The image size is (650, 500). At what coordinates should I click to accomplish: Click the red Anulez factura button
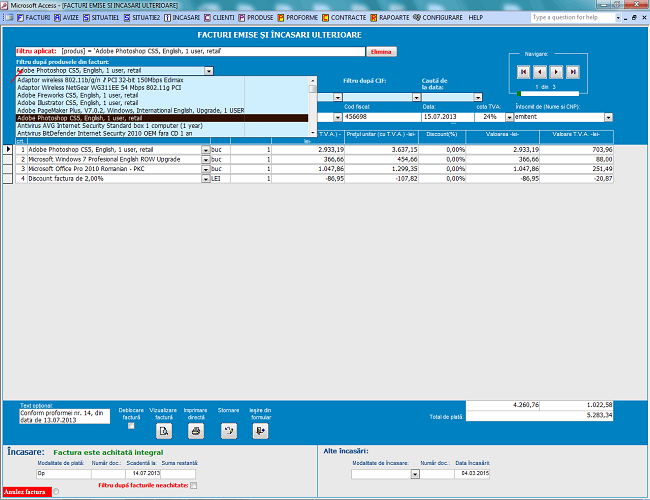(27, 492)
